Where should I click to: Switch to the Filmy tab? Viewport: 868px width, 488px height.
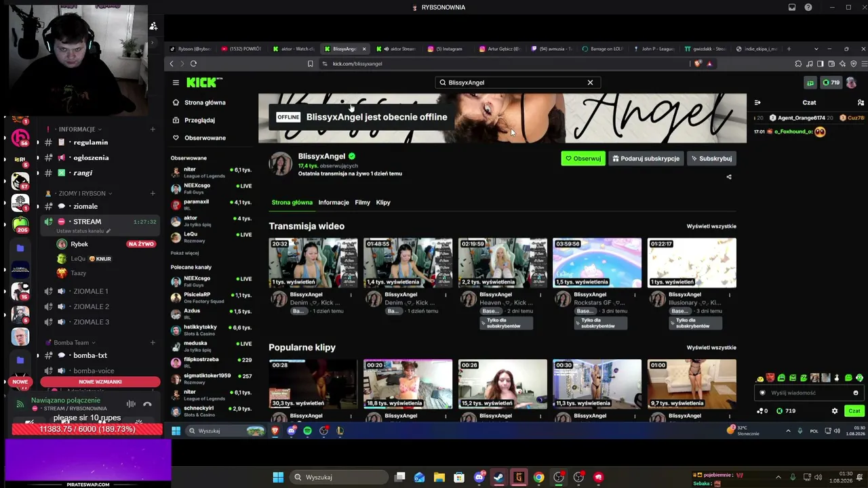[362, 203]
